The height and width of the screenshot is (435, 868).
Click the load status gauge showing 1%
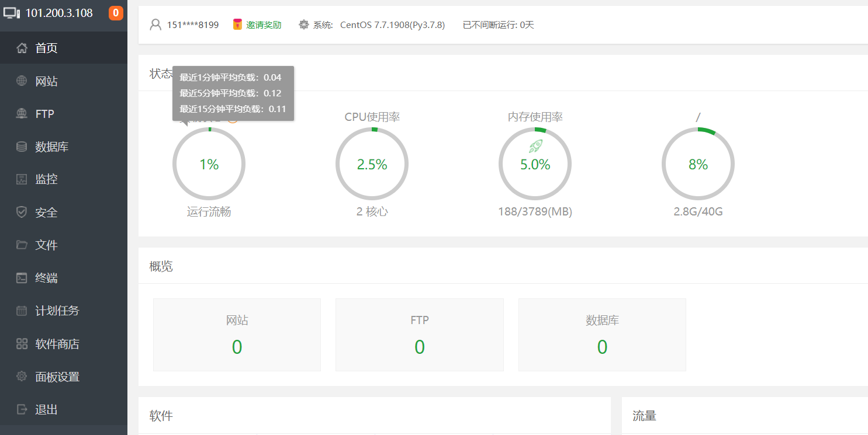click(x=209, y=164)
